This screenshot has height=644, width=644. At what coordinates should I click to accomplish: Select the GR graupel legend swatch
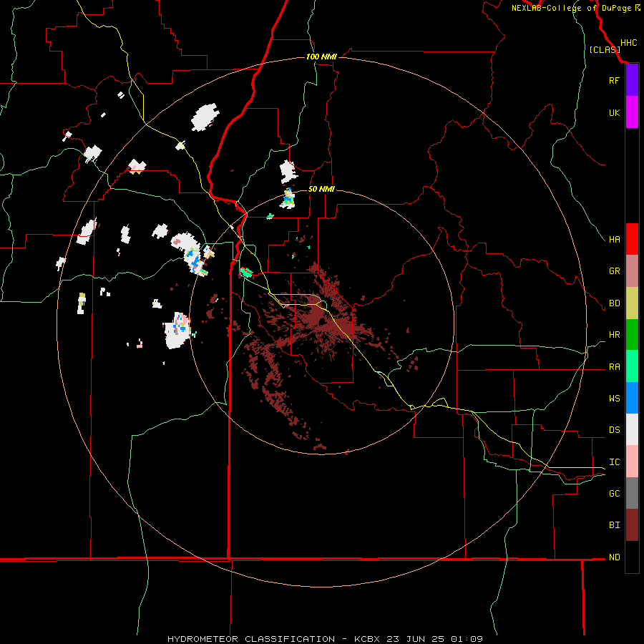click(632, 271)
